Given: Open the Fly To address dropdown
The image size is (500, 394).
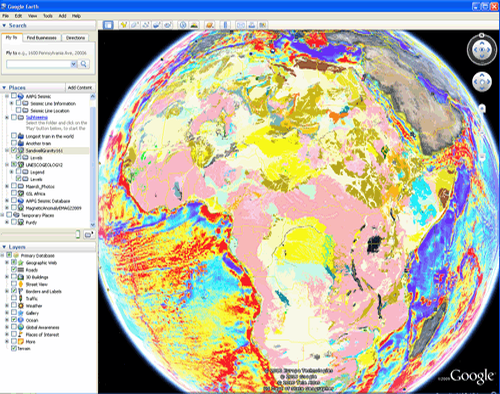Looking at the screenshot, I should click(74, 64).
